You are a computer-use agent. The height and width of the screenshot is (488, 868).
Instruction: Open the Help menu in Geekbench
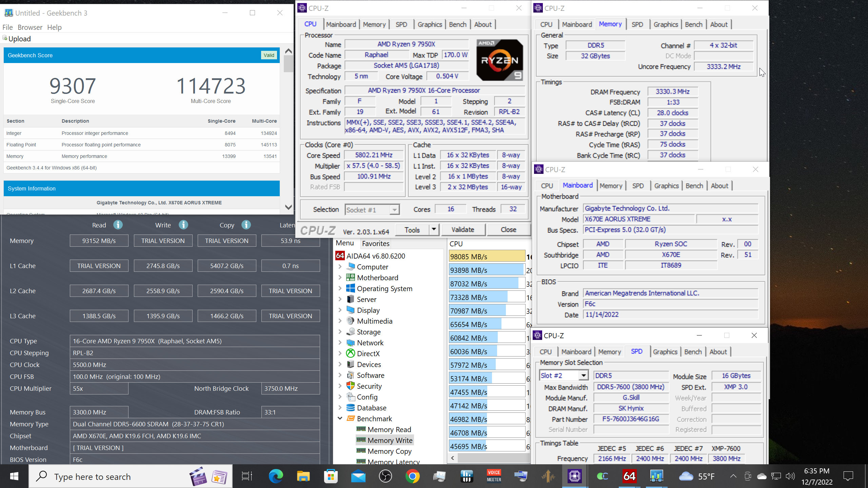pyautogui.click(x=54, y=27)
